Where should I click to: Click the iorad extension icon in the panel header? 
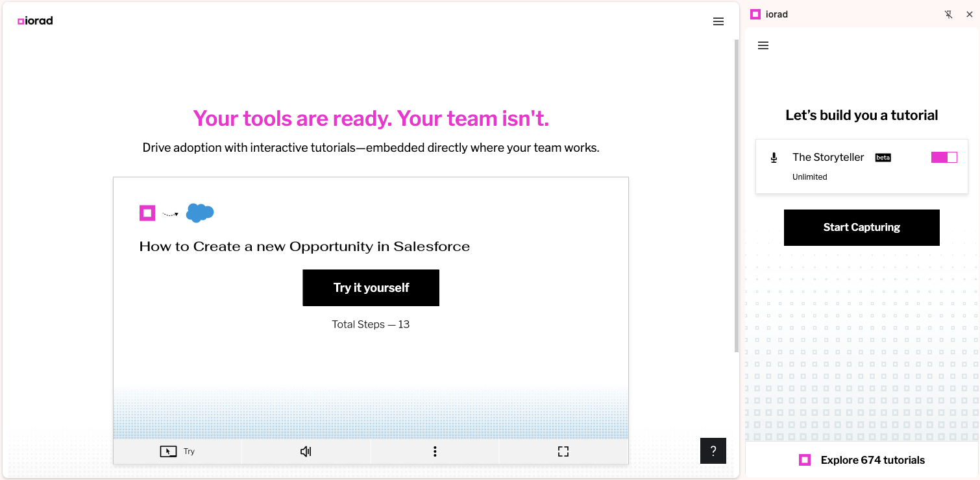[755, 14]
